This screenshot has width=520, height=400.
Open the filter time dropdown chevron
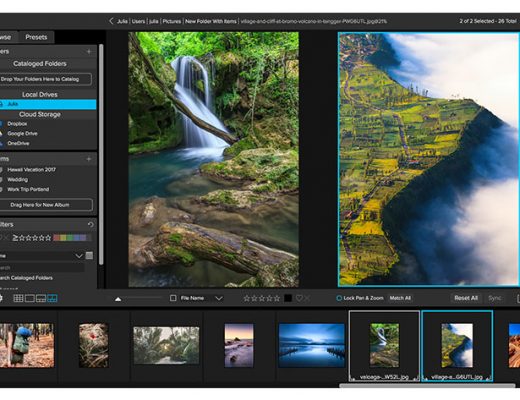pyautogui.click(x=79, y=256)
